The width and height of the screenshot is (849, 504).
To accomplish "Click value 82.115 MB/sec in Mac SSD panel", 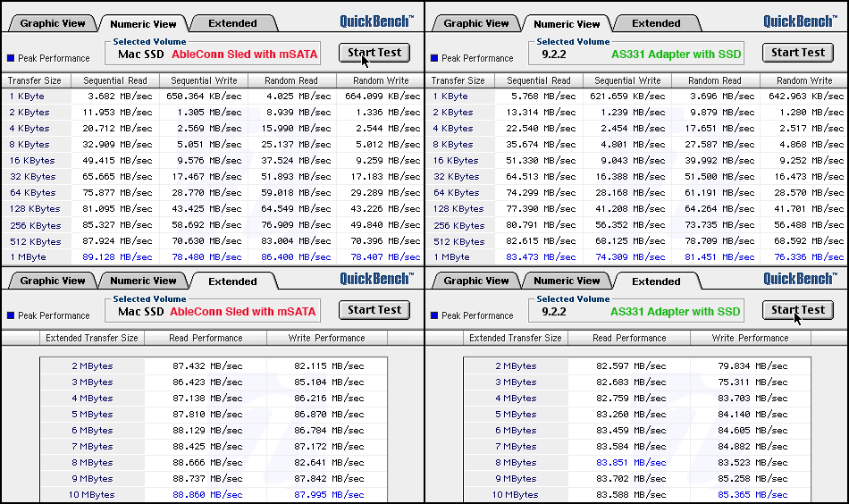I will [x=329, y=366].
